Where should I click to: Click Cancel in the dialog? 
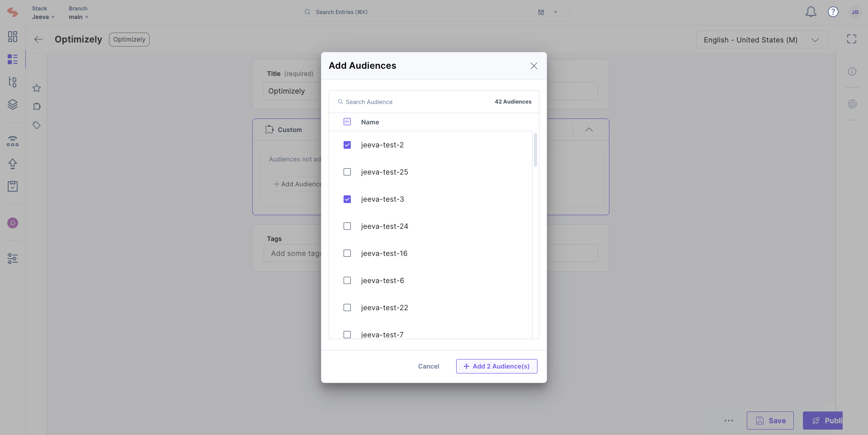pos(429,366)
